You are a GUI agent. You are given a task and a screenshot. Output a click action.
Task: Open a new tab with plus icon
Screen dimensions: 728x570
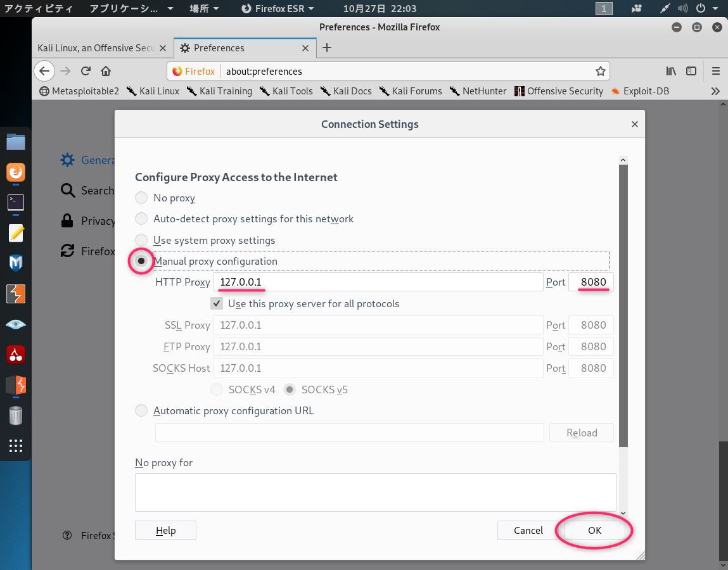tap(327, 47)
